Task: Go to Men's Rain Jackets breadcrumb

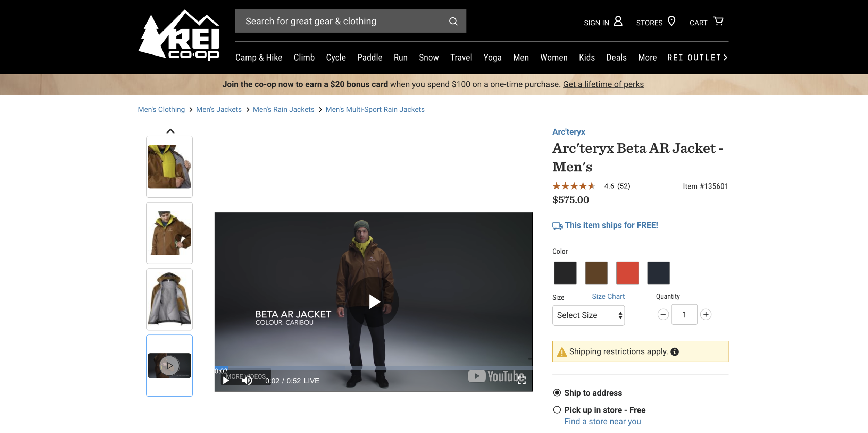Action: [x=283, y=110]
